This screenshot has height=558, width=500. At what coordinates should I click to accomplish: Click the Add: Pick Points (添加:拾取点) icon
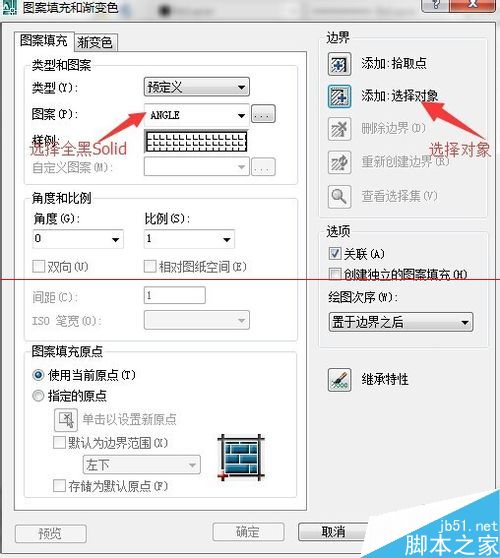point(339,64)
